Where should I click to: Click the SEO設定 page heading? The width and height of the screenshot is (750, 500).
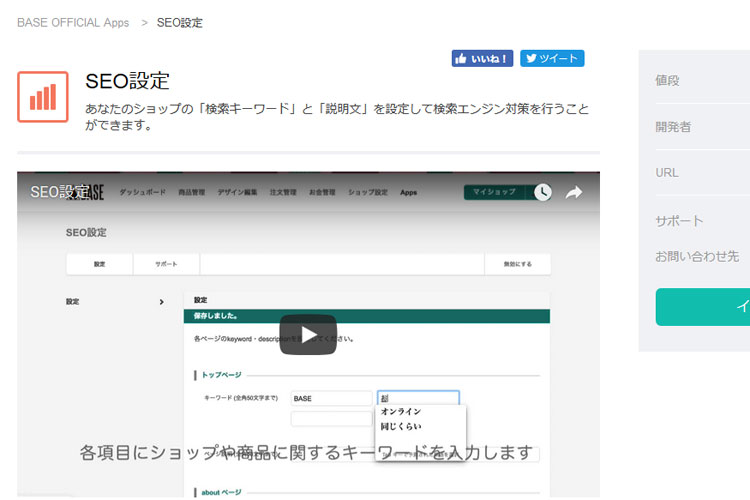127,81
